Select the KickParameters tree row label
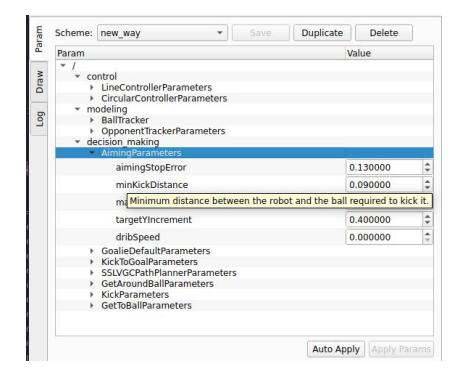This screenshot has height=379, width=460. 135,295
